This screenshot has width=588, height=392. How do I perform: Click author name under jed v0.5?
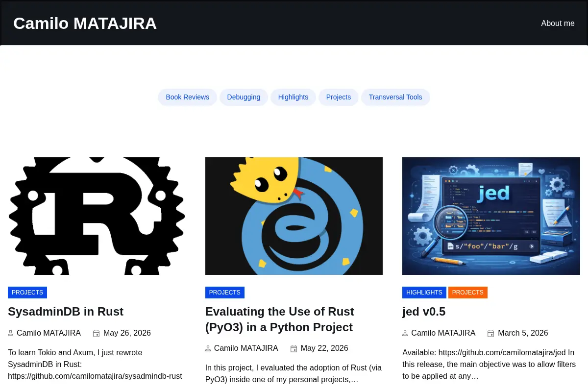click(x=443, y=333)
